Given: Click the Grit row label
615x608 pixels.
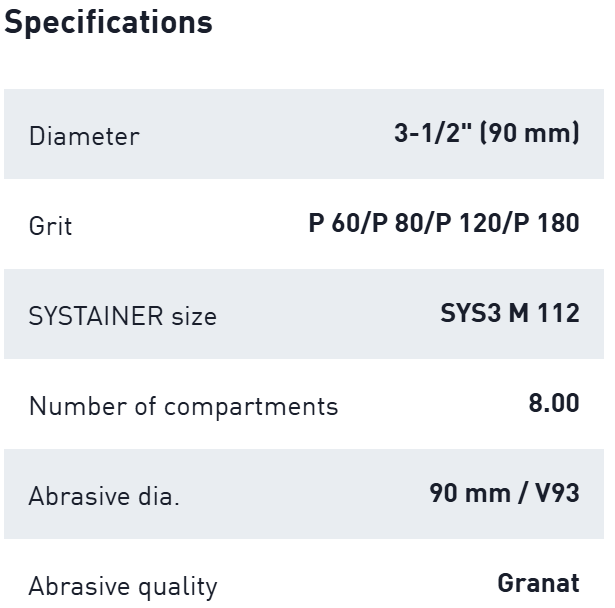Looking at the screenshot, I should click(x=51, y=226).
